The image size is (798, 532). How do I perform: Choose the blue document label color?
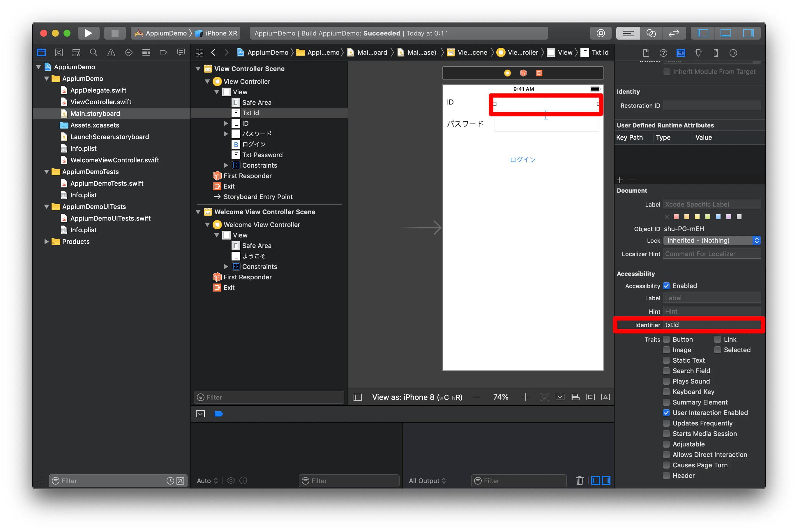pos(718,217)
